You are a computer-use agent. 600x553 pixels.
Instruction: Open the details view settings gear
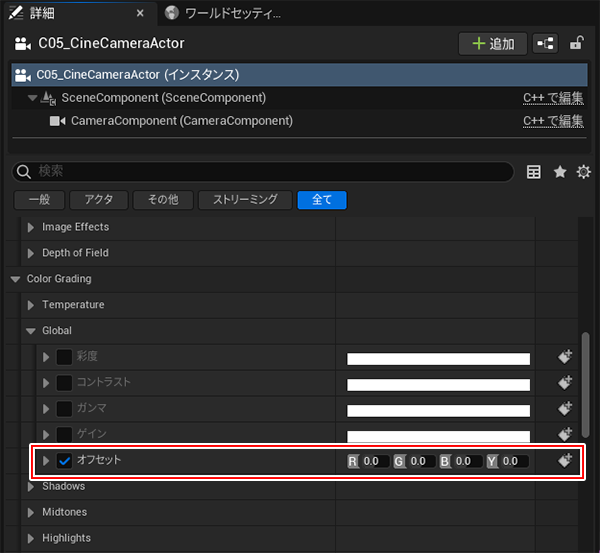584,172
